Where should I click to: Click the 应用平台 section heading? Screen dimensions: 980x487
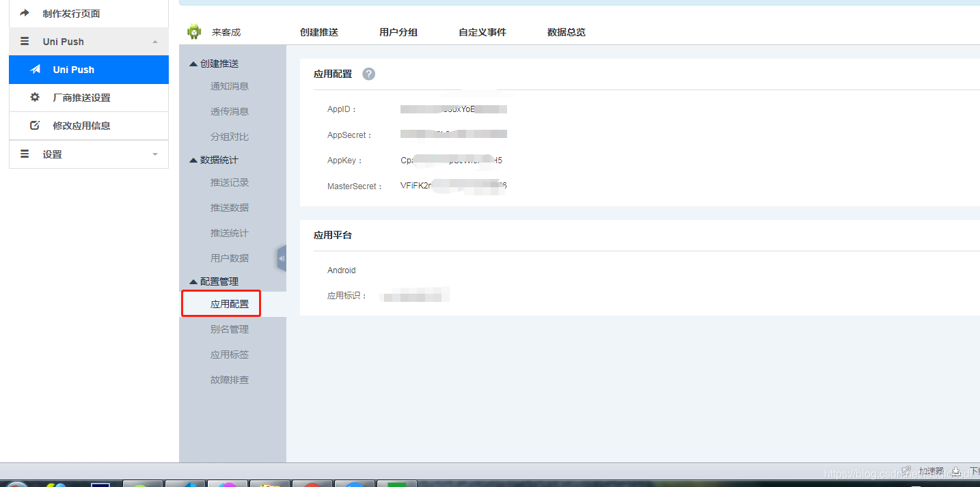(x=333, y=235)
